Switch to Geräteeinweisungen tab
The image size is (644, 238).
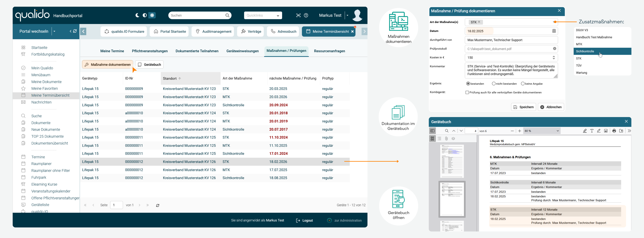click(x=242, y=51)
